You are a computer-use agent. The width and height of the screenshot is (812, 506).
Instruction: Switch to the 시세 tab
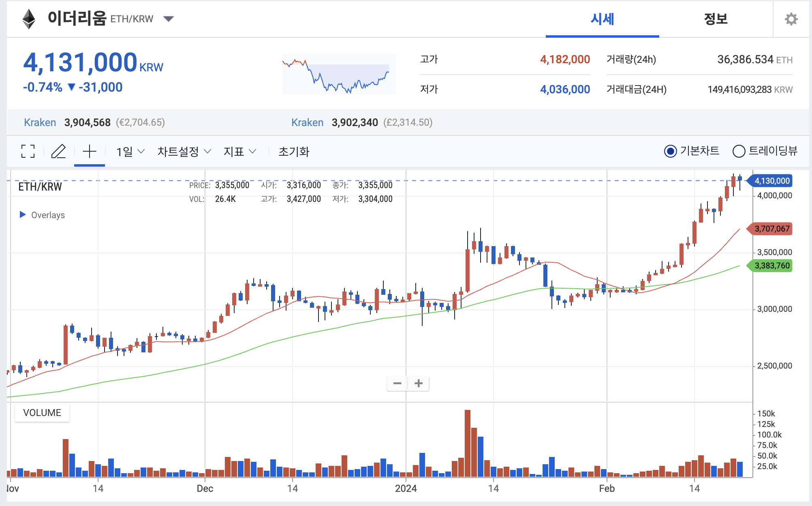point(602,19)
